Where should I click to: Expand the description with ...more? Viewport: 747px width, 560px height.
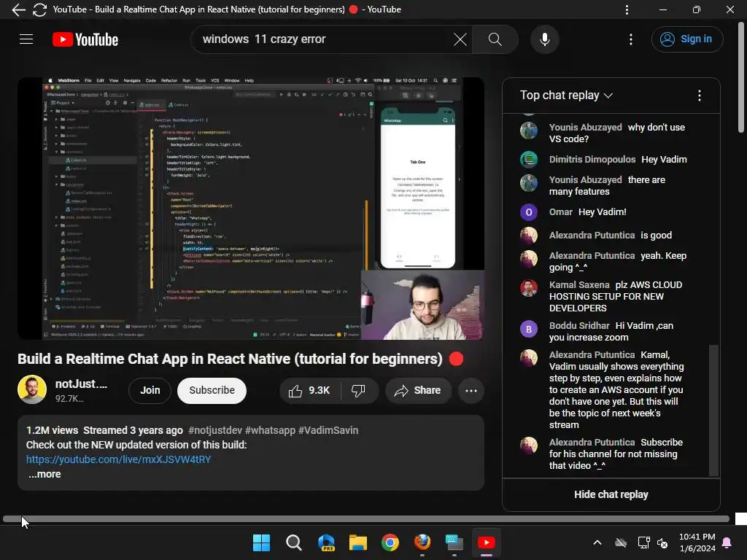coord(44,474)
